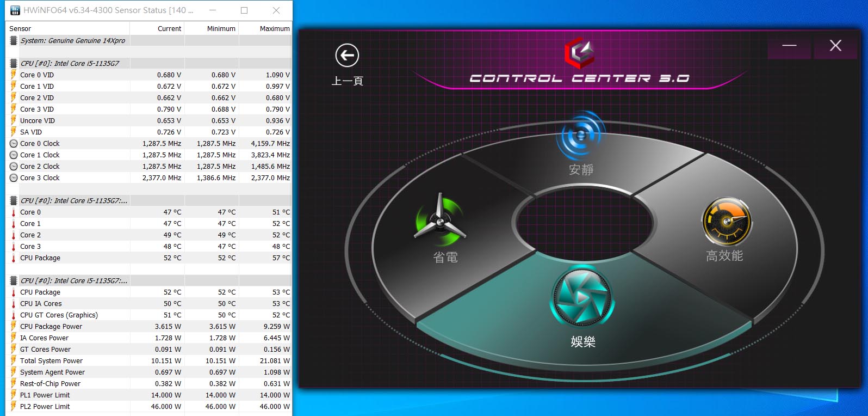Click the Maximum column header

(x=265, y=28)
